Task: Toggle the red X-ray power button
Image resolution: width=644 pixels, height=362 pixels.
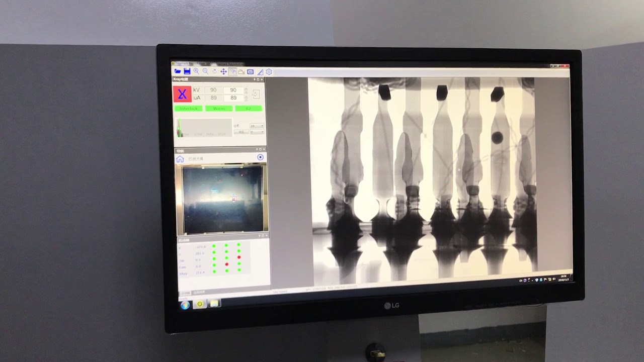Action: pos(182,94)
